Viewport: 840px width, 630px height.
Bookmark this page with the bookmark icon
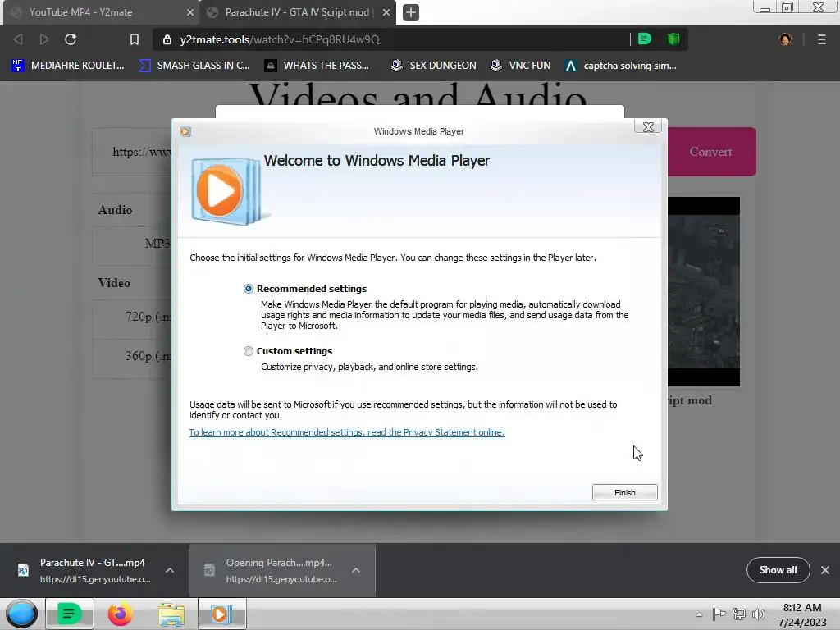pos(135,39)
